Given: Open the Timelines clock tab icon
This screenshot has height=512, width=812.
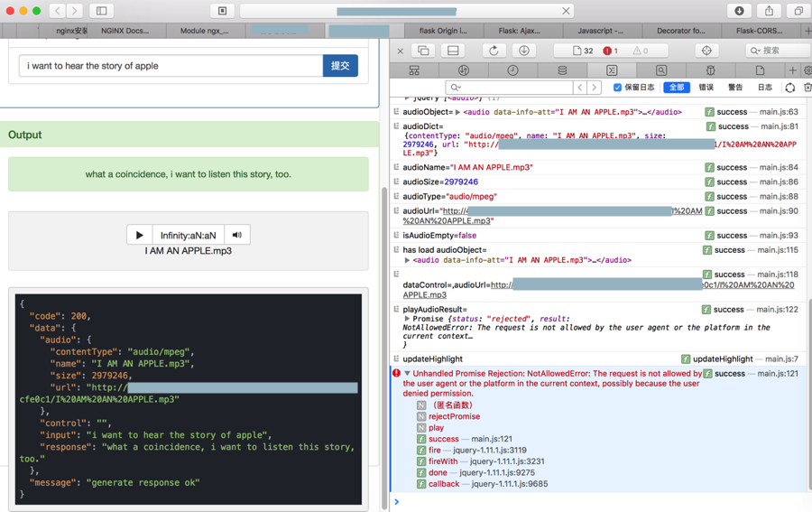Looking at the screenshot, I should point(512,70).
